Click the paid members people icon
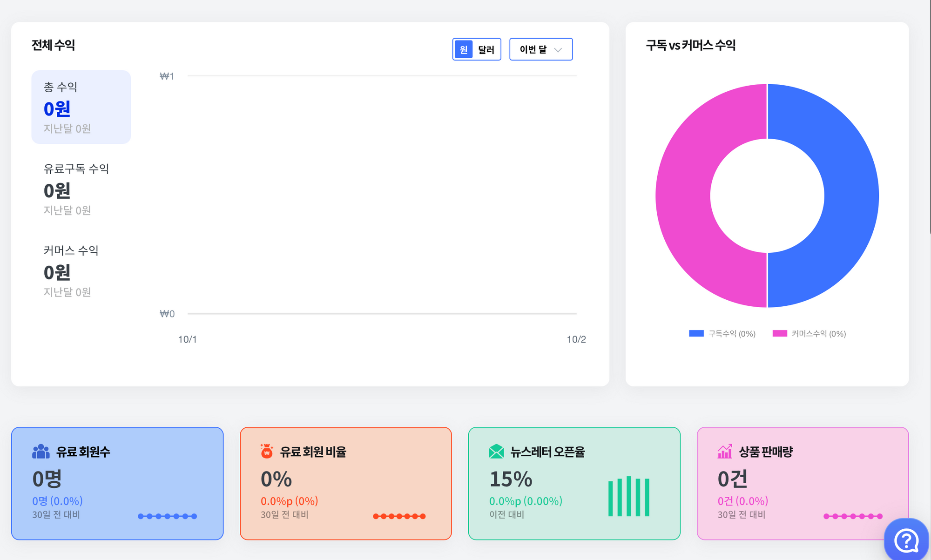The image size is (931, 560). 40,451
